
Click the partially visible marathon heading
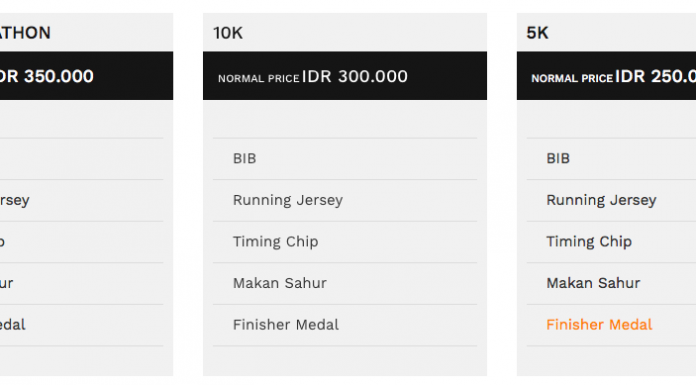[25, 33]
